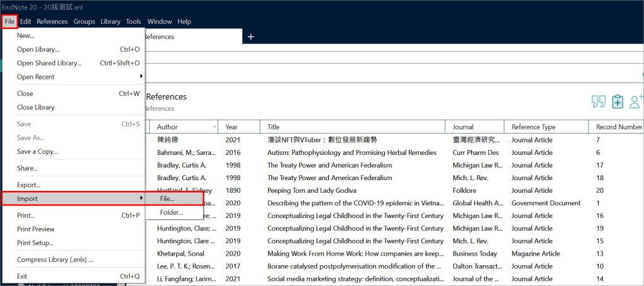Open the Help menu

coord(184,21)
